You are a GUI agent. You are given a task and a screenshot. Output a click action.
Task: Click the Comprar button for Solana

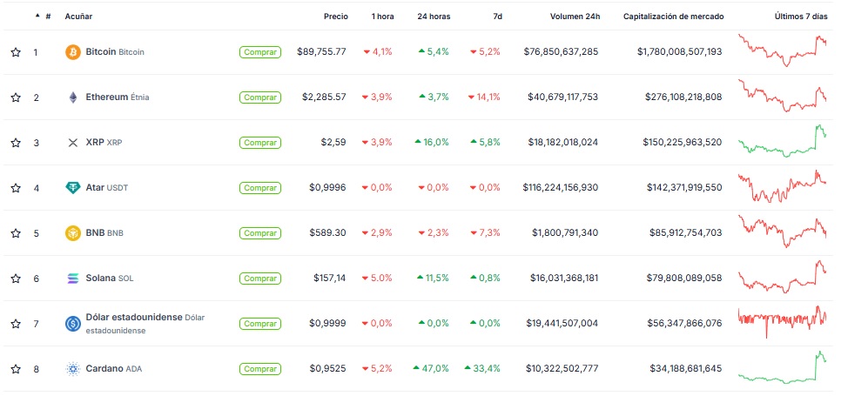(x=260, y=279)
